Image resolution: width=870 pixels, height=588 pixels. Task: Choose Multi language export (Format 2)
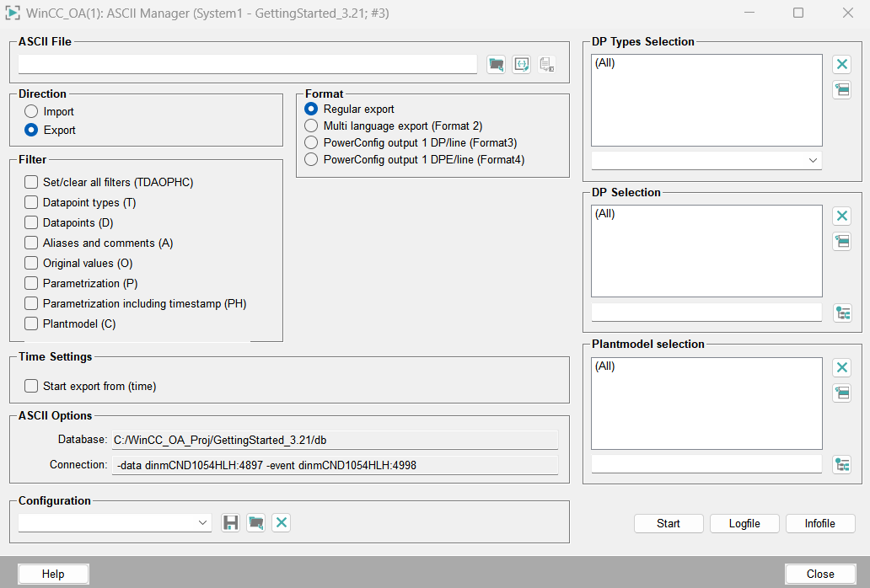(311, 126)
